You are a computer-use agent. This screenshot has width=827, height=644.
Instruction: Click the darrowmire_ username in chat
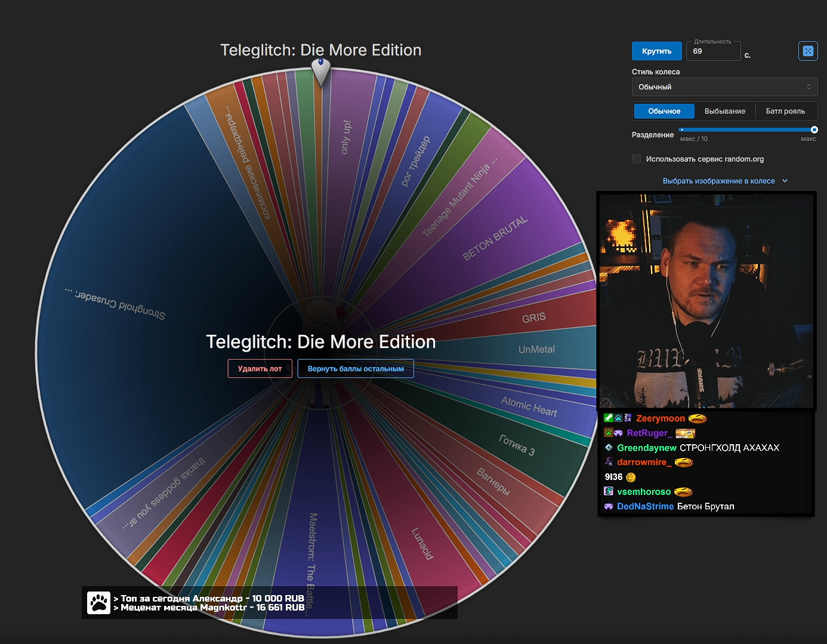pyautogui.click(x=644, y=462)
